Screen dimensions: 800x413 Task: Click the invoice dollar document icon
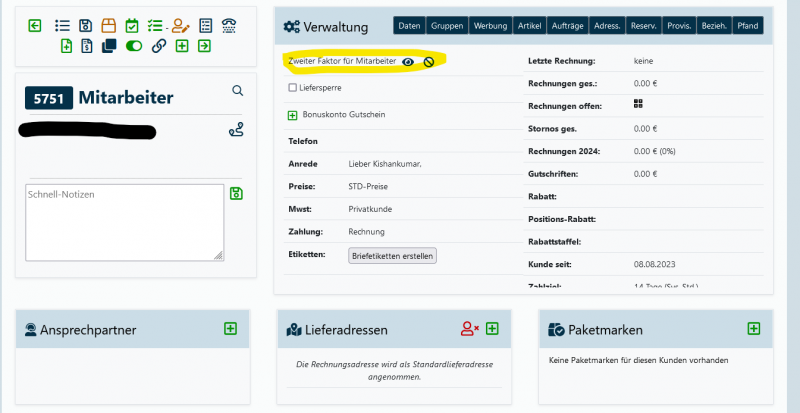tap(87, 46)
